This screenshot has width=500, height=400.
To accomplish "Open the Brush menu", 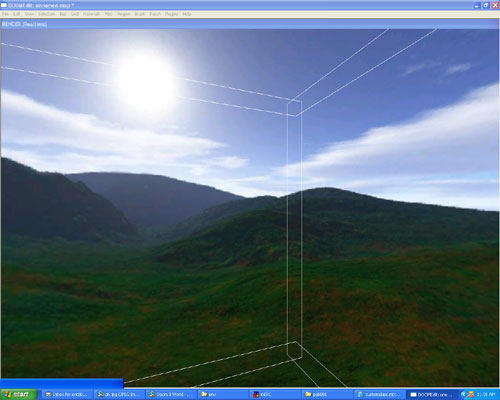I will [x=140, y=14].
